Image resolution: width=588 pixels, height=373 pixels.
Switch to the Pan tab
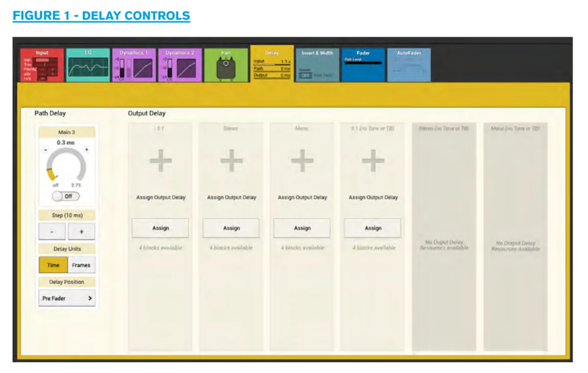[x=226, y=65]
